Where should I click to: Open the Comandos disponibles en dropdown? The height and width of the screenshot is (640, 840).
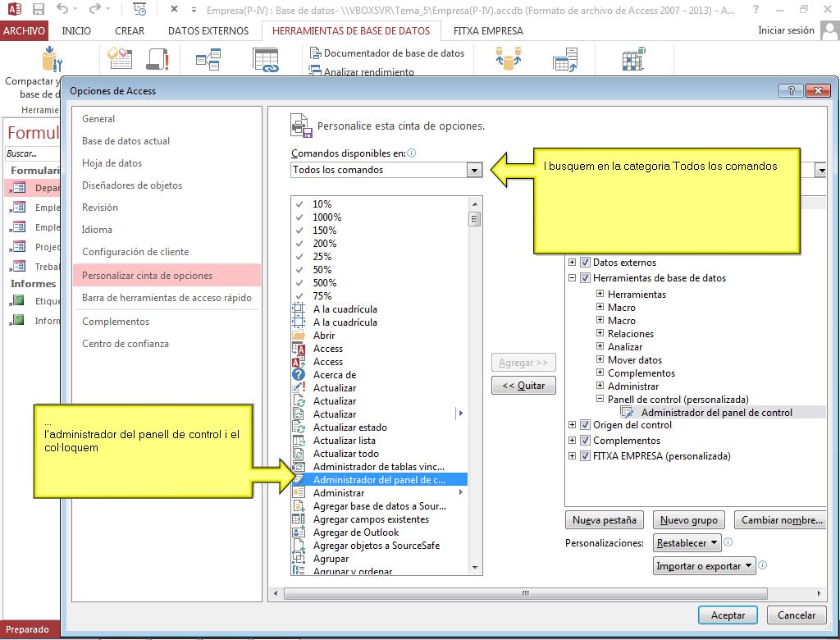[x=474, y=170]
